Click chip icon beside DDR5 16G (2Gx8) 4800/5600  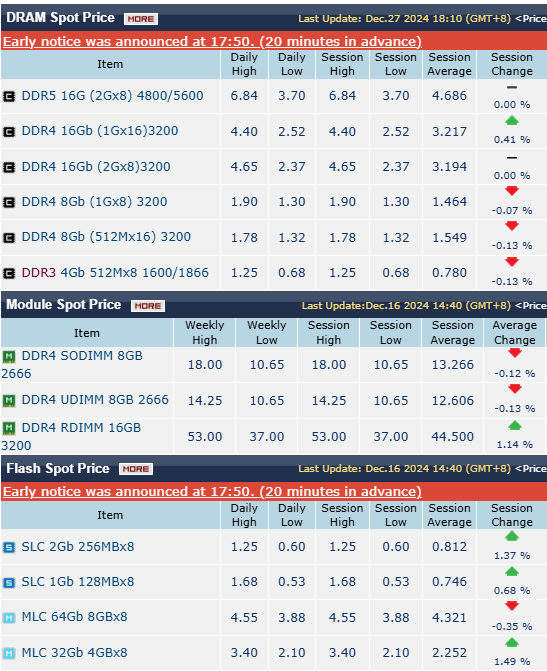[x=9, y=97]
